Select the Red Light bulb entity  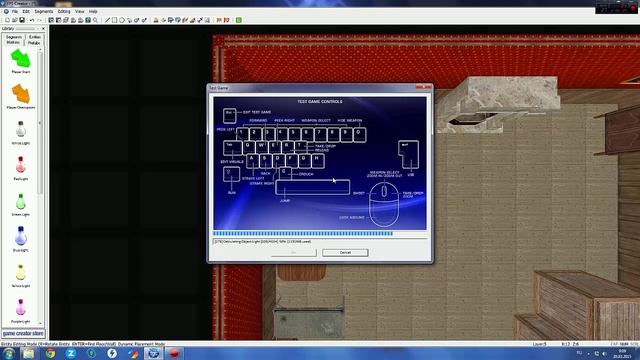tap(20, 168)
